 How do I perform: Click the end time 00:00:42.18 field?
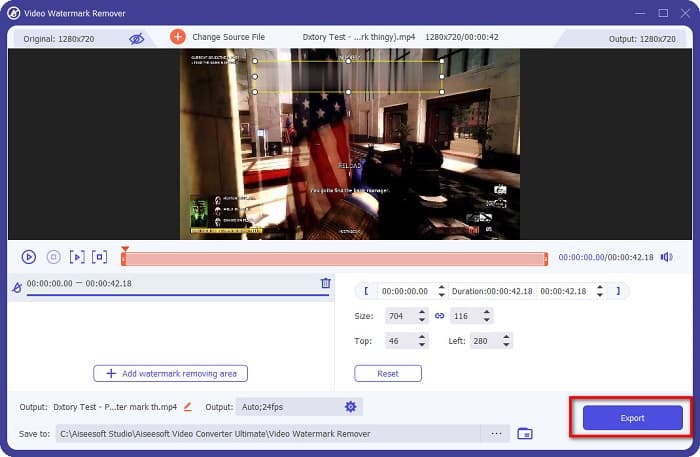(564, 291)
